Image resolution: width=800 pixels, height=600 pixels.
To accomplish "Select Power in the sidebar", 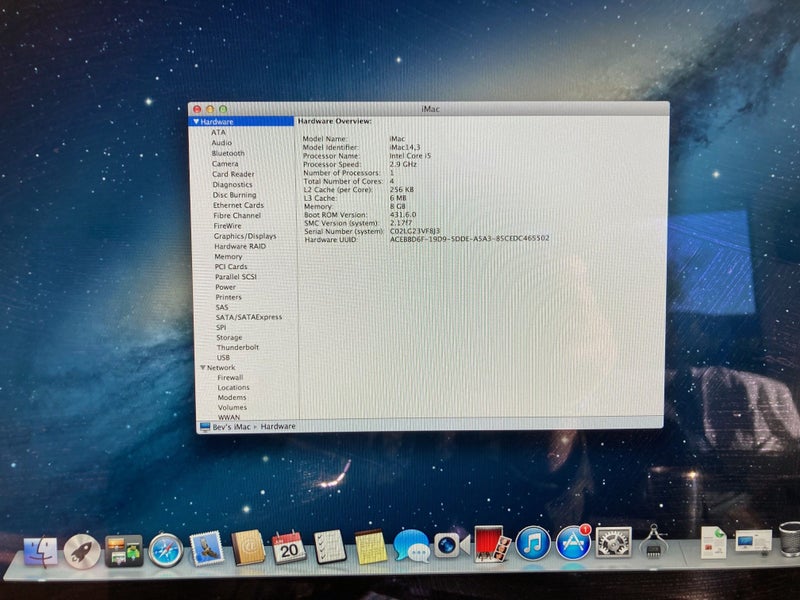I will tap(226, 287).
